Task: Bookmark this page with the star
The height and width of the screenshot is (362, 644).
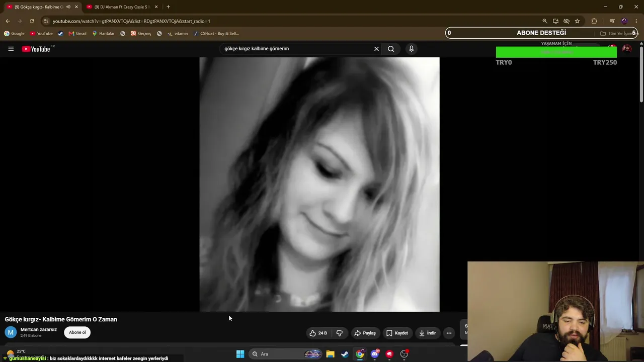Action: point(577,21)
